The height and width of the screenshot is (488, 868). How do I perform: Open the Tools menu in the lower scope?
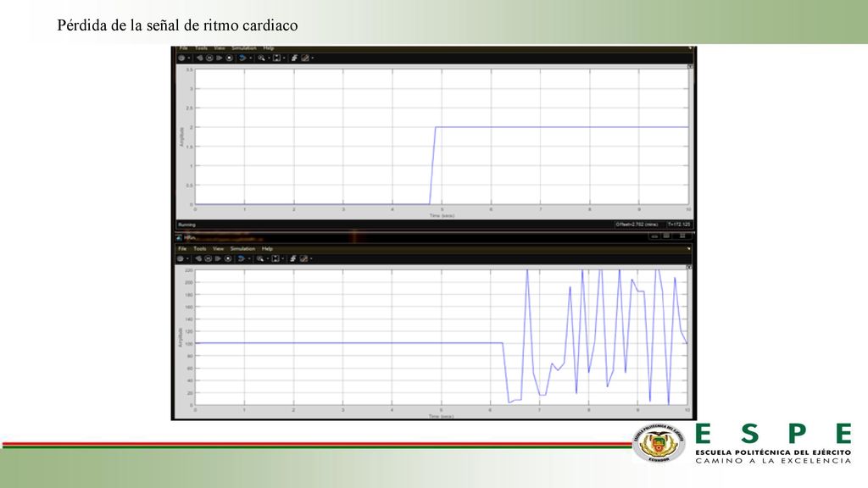(x=200, y=249)
